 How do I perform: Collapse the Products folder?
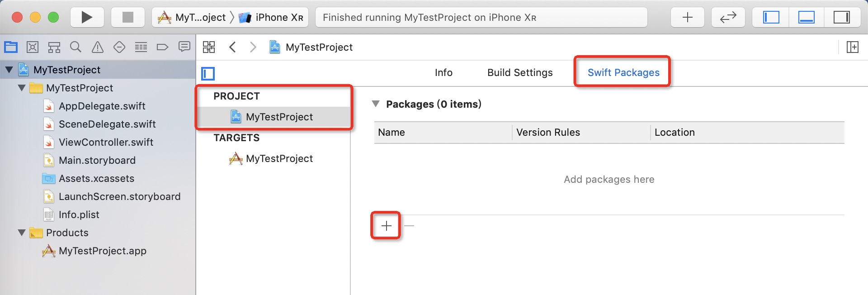pos(22,233)
